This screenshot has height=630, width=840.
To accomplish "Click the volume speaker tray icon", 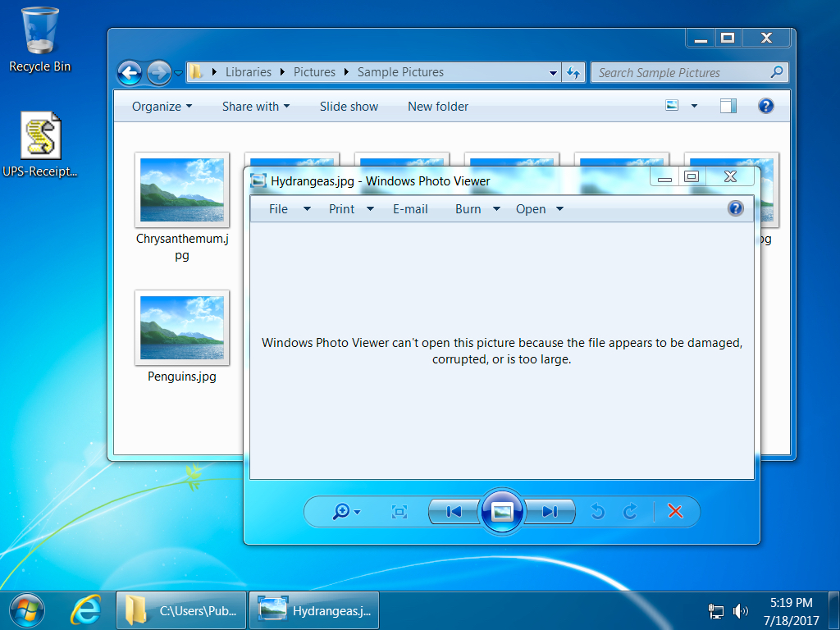I will point(740,610).
